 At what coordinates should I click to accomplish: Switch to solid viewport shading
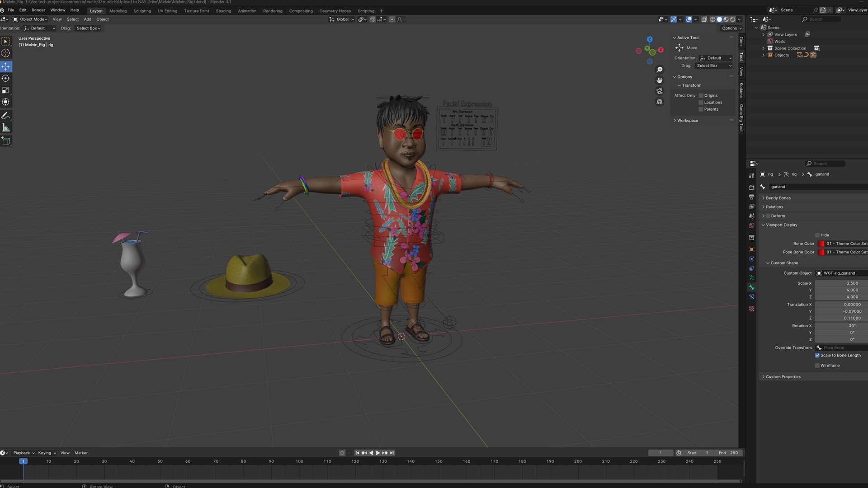pyautogui.click(x=719, y=19)
